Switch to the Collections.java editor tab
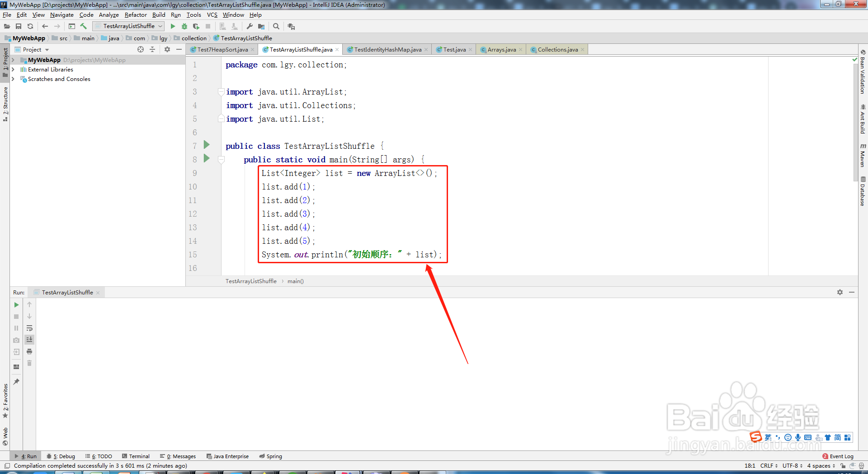868x474 pixels. tap(557, 50)
